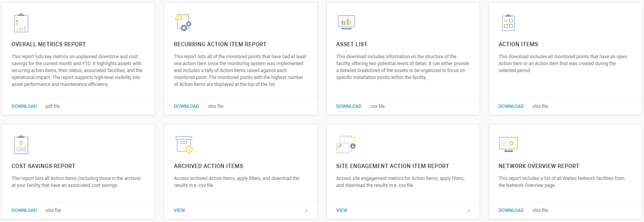
Task: Click the Asset List description paragraph
Action: pyautogui.click(x=403, y=67)
